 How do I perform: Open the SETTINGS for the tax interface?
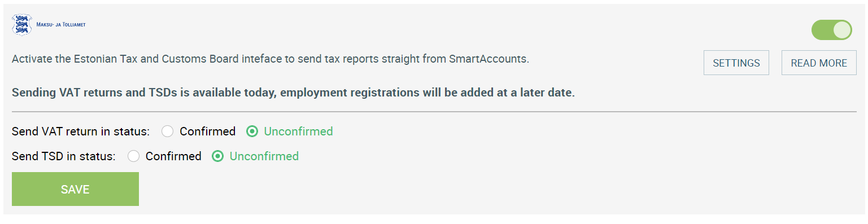point(736,63)
